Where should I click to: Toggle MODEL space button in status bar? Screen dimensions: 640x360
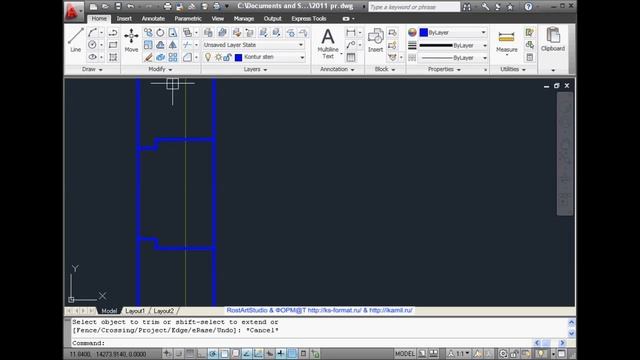pyautogui.click(x=404, y=353)
